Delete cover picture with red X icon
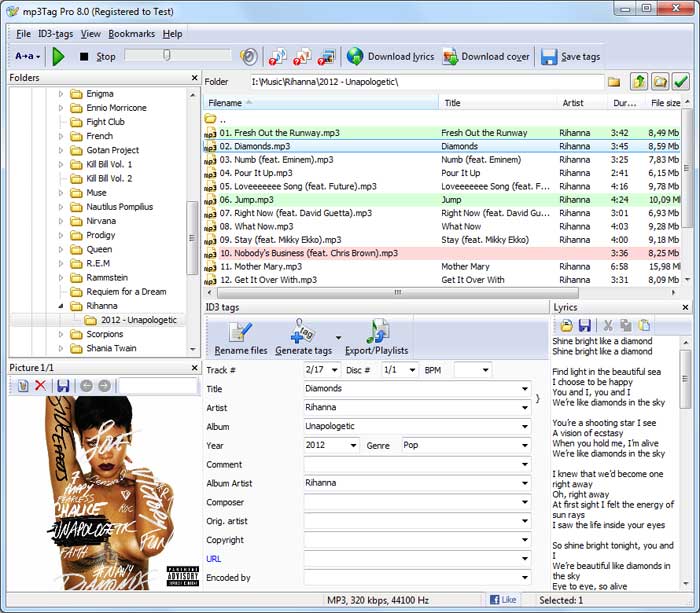This screenshot has width=700, height=613. click(x=41, y=386)
